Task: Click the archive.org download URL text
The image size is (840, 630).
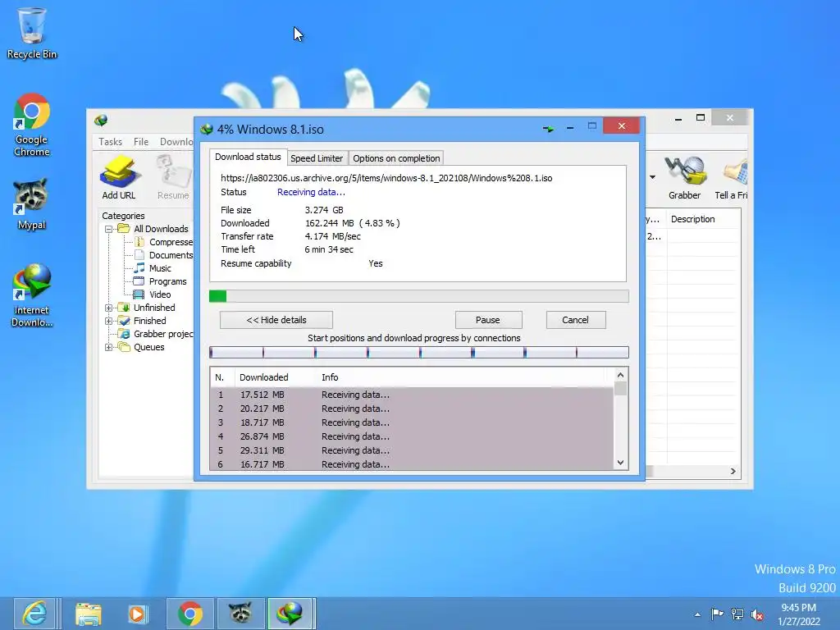Action: pos(386,178)
